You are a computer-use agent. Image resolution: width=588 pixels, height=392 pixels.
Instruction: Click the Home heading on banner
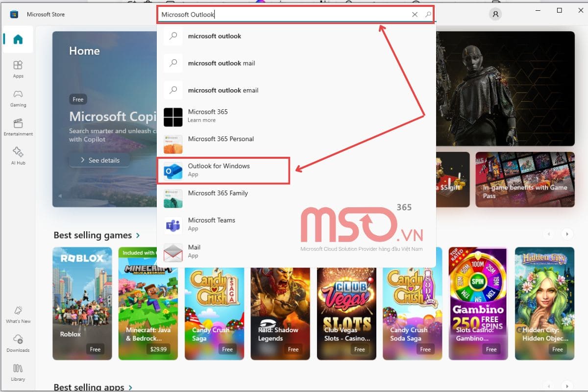point(84,50)
